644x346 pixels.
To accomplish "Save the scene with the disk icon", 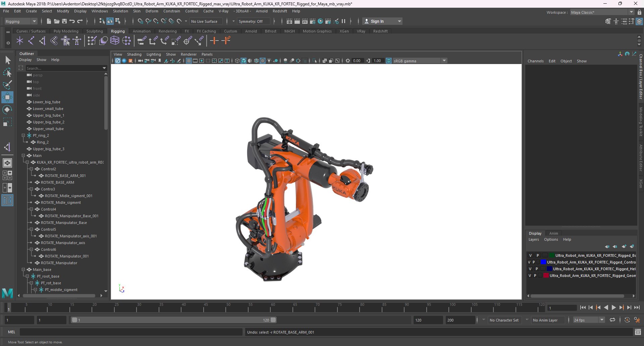I will [x=64, y=21].
